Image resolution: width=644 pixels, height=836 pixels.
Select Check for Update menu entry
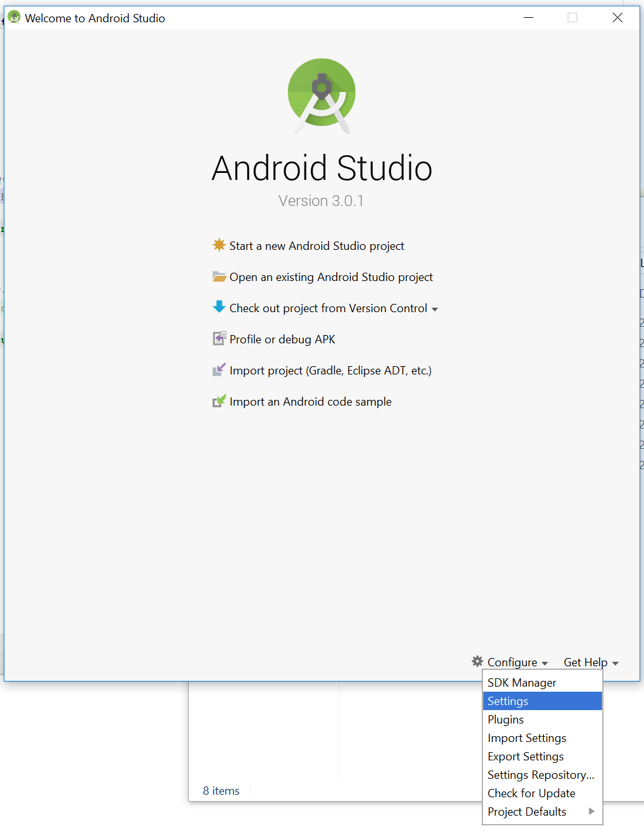coord(542,793)
